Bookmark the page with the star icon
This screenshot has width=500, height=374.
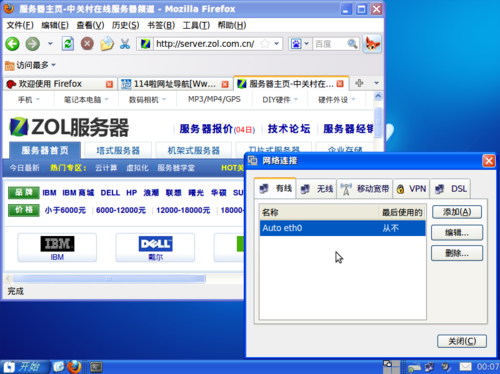[x=265, y=44]
